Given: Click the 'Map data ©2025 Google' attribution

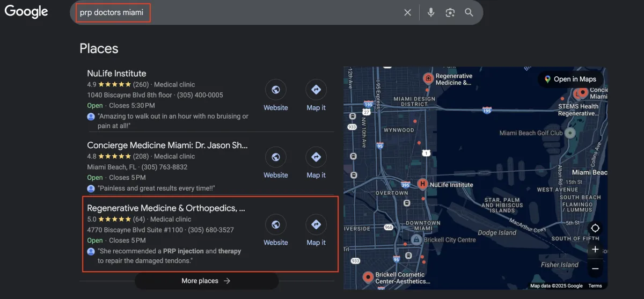Looking at the screenshot, I should tap(557, 286).
